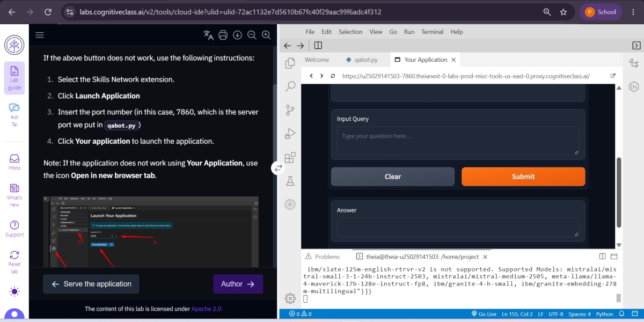Click the orange Submit button

(523, 177)
